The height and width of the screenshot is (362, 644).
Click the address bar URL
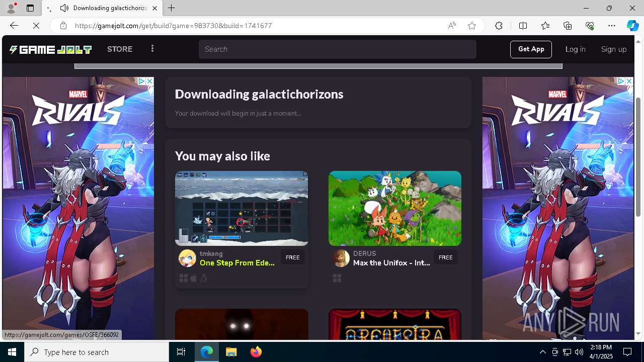point(174,26)
